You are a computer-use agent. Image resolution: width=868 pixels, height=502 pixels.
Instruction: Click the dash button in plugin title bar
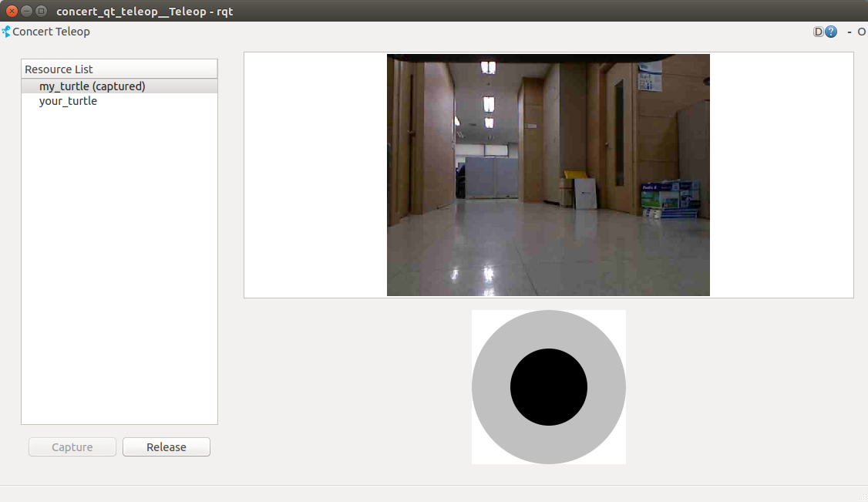(x=849, y=32)
